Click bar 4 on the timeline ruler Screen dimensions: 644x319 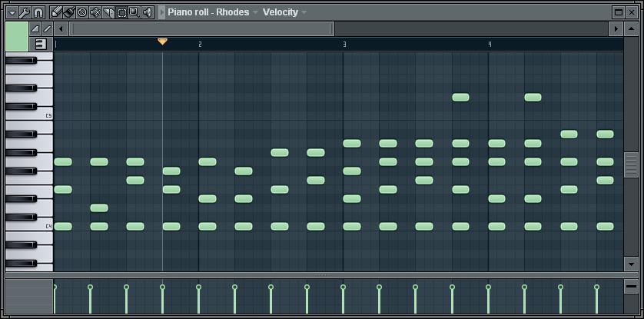(x=490, y=45)
